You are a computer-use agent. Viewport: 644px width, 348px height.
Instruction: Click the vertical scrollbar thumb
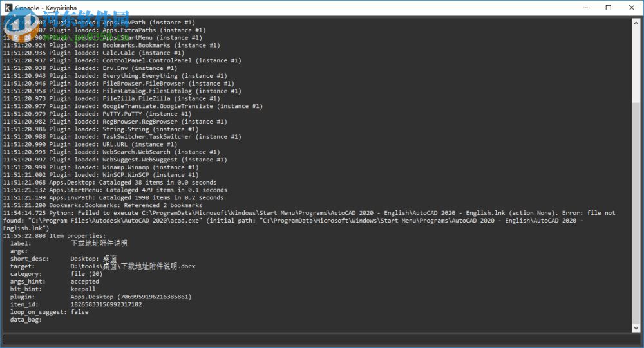tap(636, 212)
